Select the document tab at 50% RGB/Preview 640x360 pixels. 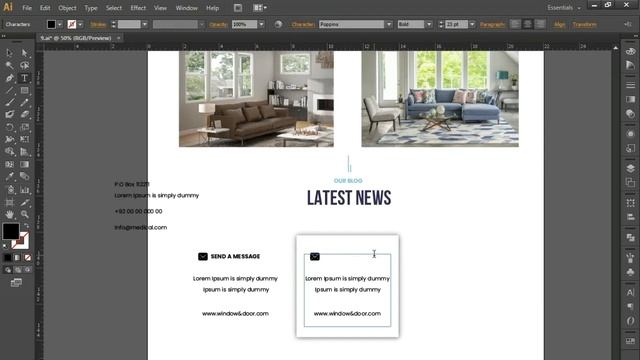tap(76, 38)
